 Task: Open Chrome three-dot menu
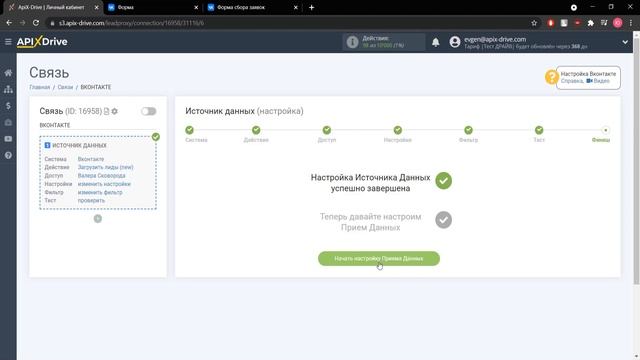(631, 23)
